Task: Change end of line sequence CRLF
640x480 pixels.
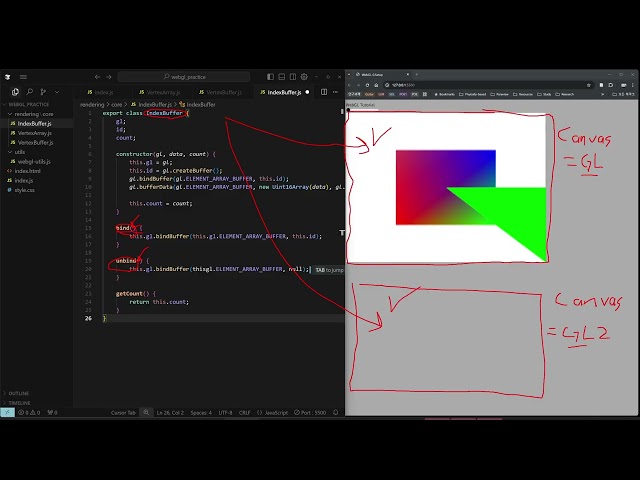Action: pyautogui.click(x=244, y=413)
